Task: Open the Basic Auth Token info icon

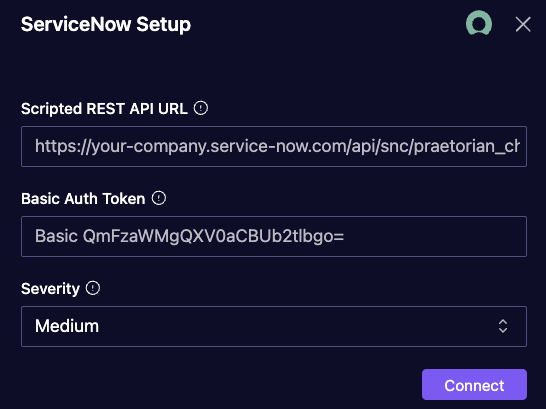Action: click(x=159, y=198)
